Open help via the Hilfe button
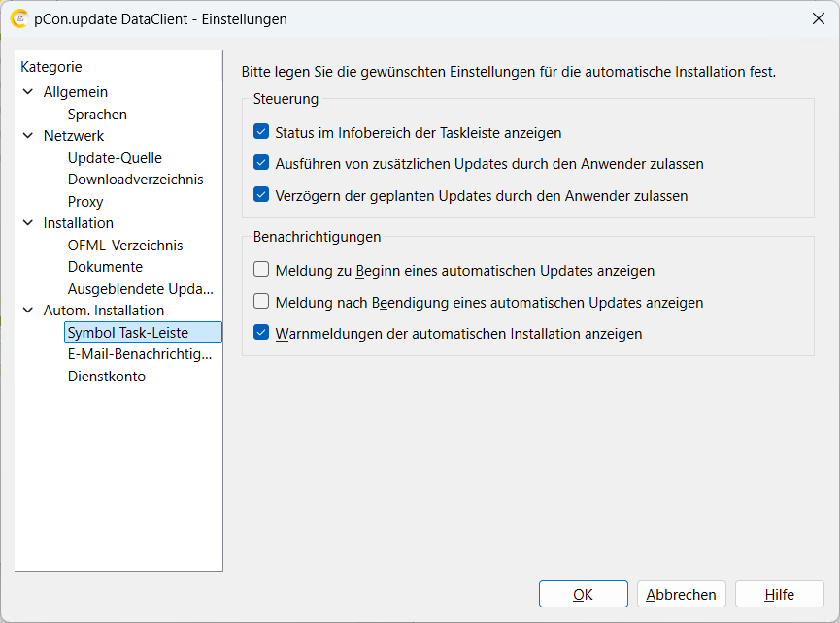Viewport: 840px width, 623px height. click(780, 594)
